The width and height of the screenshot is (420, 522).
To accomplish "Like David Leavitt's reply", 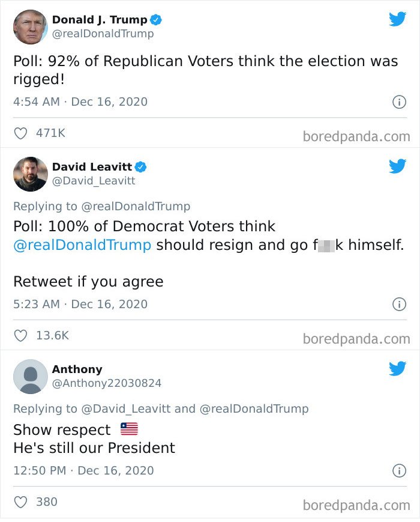I will (20, 335).
